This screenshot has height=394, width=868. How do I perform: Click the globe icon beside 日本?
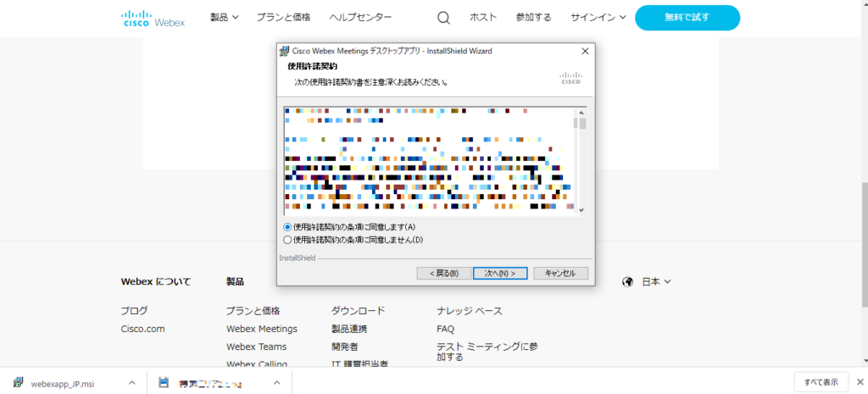[628, 281]
